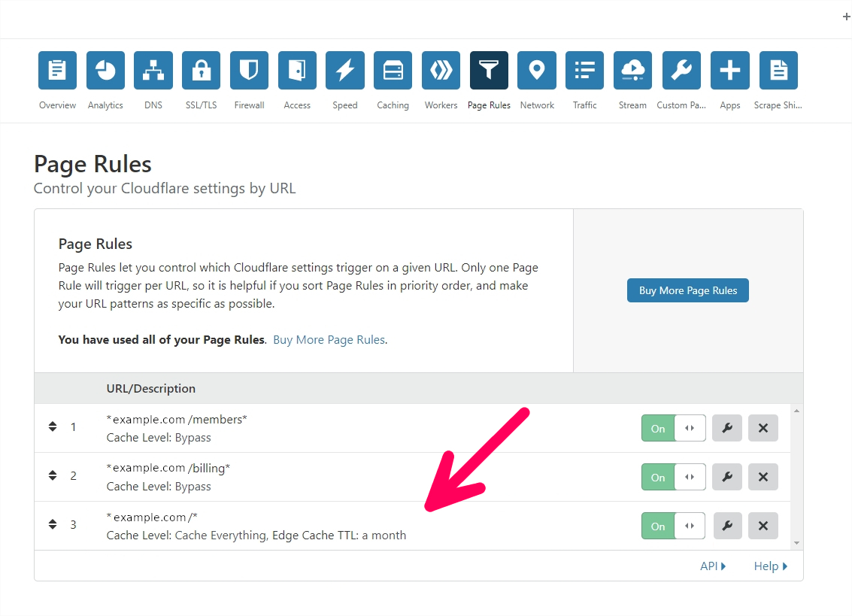Open the Caching section icon
The width and height of the screenshot is (852, 616).
(393, 70)
